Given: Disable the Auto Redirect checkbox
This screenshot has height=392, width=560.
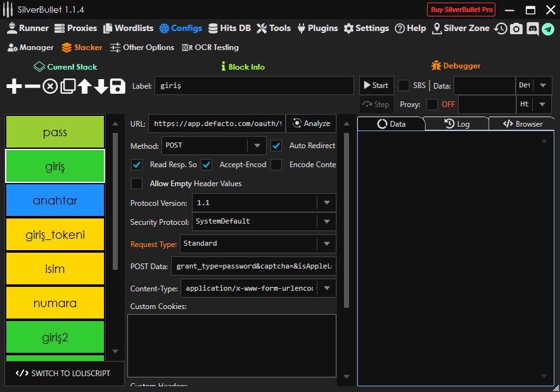Looking at the screenshot, I should coord(276,146).
